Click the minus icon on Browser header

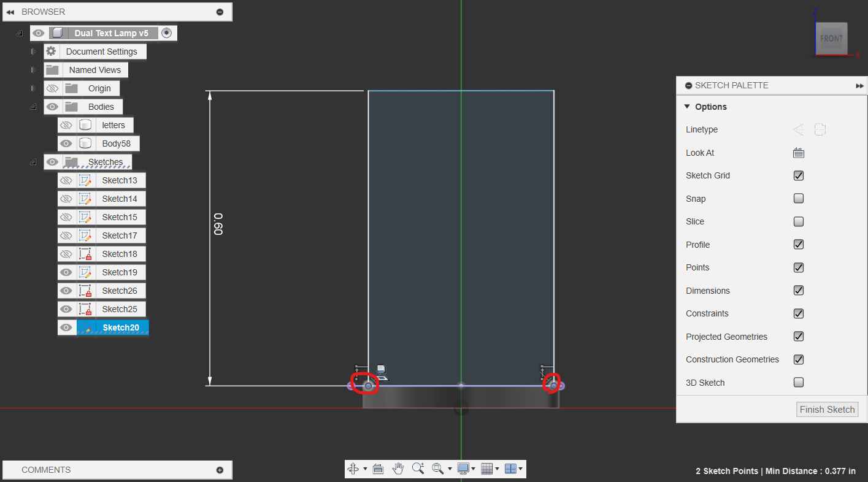(220, 12)
